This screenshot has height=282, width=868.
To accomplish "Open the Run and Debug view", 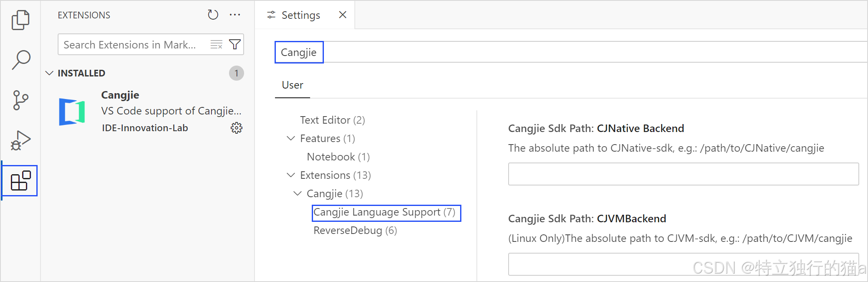I will tap(20, 141).
